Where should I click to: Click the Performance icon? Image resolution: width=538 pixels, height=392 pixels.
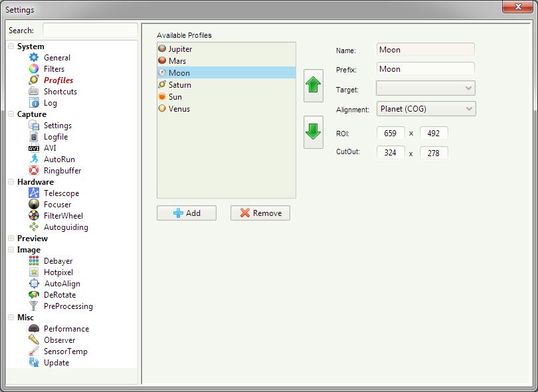tap(34, 328)
